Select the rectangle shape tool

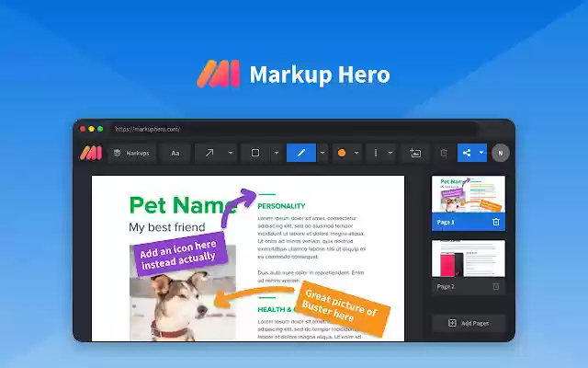255,153
